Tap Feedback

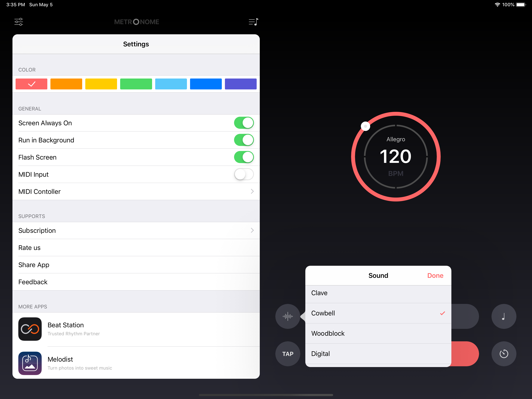coord(136,282)
